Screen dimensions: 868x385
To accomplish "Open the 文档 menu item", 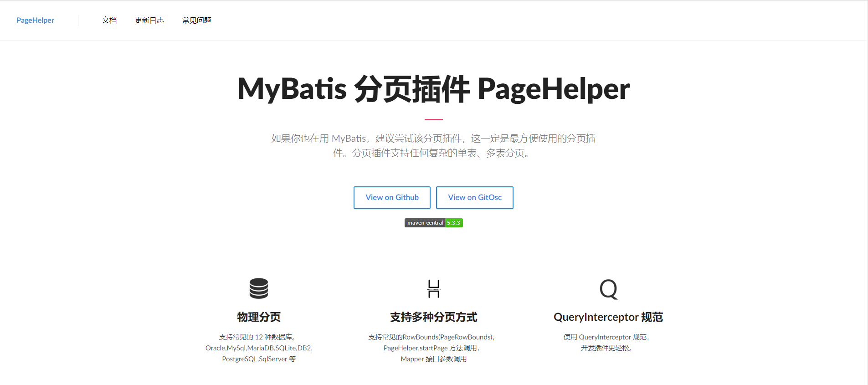I will click(x=109, y=20).
